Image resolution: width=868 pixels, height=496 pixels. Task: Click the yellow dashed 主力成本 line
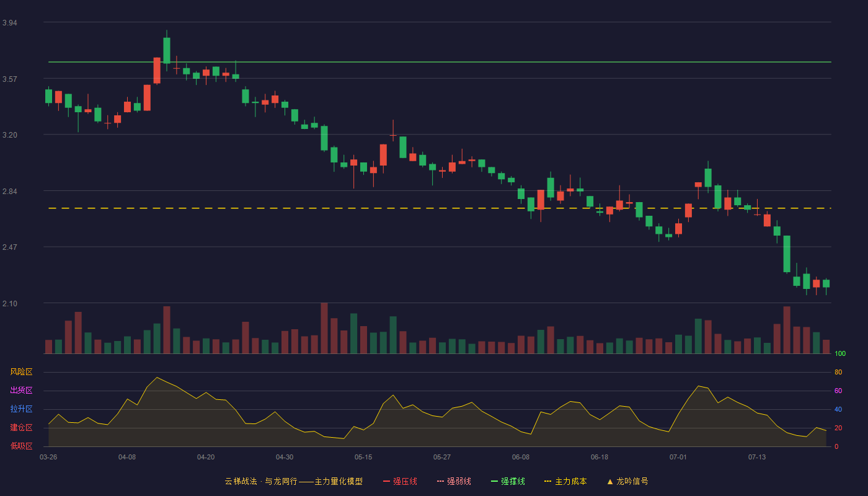[440, 208]
